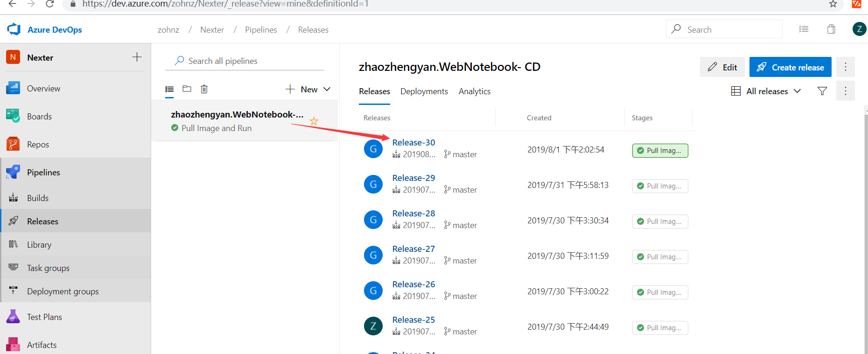Open Release-26 link
Image resolution: width=868 pixels, height=354 pixels.
coord(413,285)
